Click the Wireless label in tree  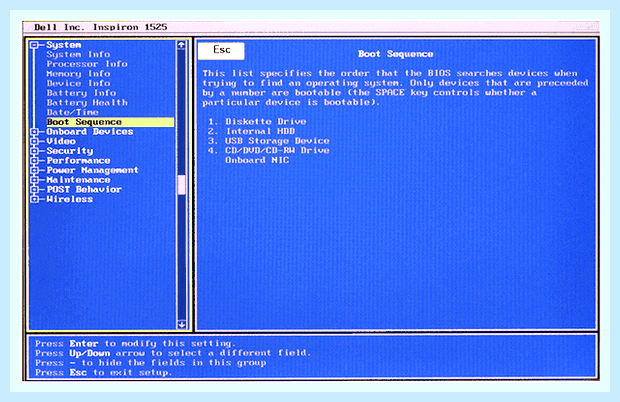click(70, 199)
